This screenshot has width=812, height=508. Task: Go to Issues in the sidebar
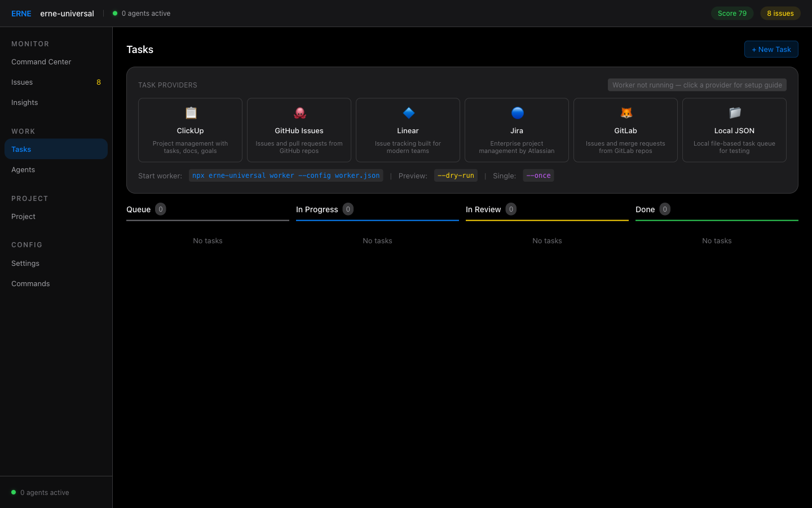22,82
